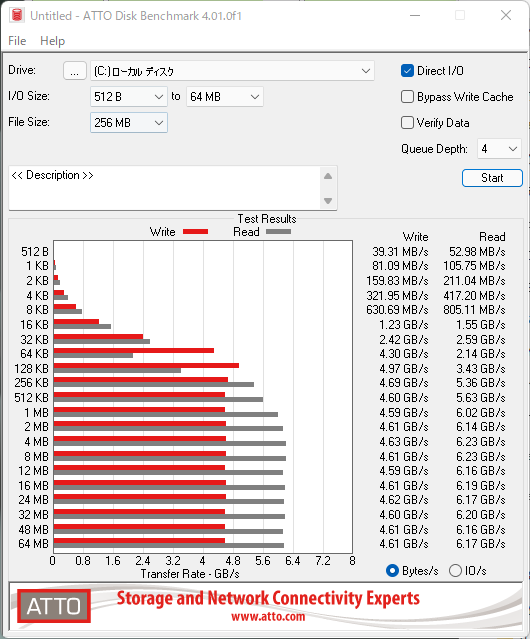Viewport: 530px width, 639px height.
Task: Open the Queue Depth dropdown
Action: tap(499, 149)
